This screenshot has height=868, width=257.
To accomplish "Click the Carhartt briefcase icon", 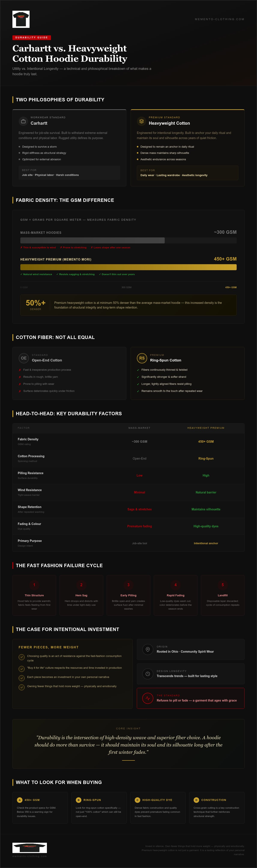I will point(23,121).
